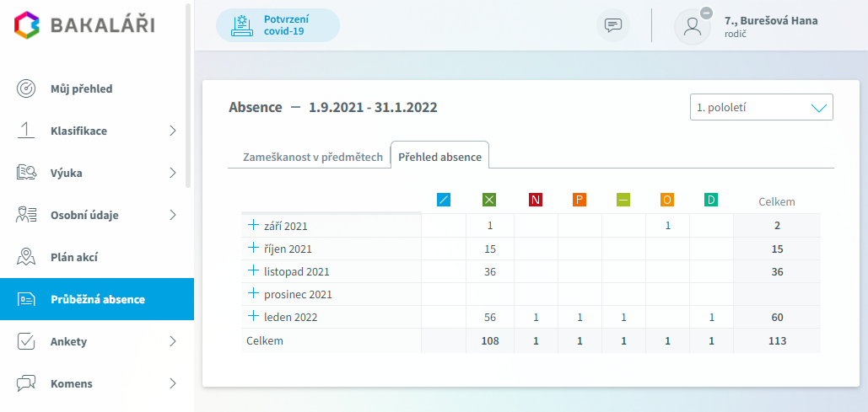Click the user profile avatar icon
Image resolution: width=868 pixels, height=412 pixels.
point(692,27)
